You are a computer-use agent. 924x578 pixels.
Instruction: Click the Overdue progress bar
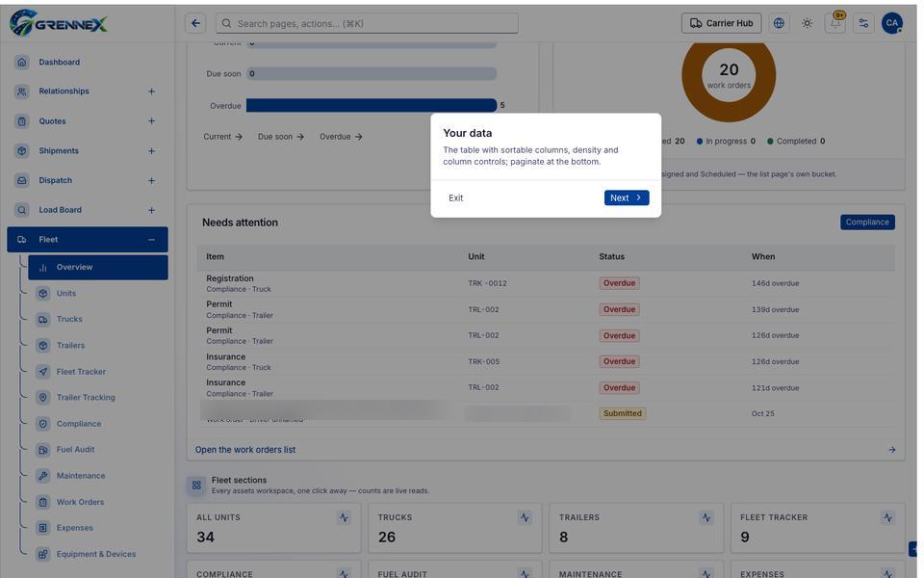point(372,106)
